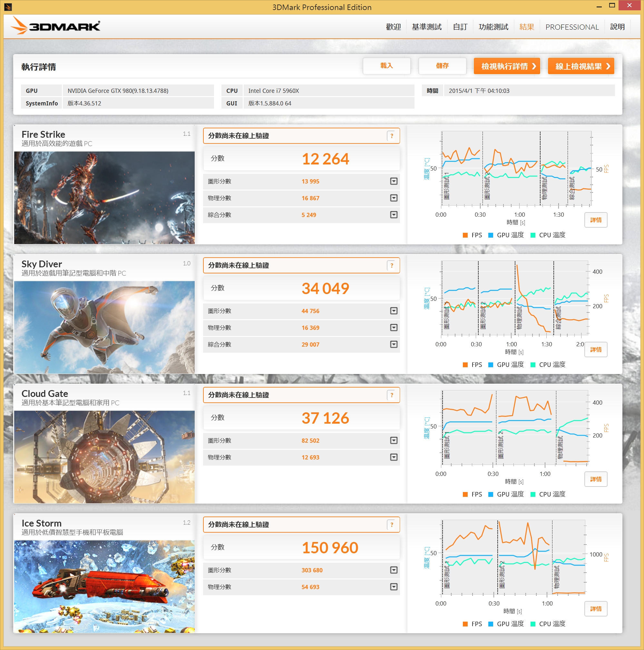Close the 3DMark window

(629, 5)
